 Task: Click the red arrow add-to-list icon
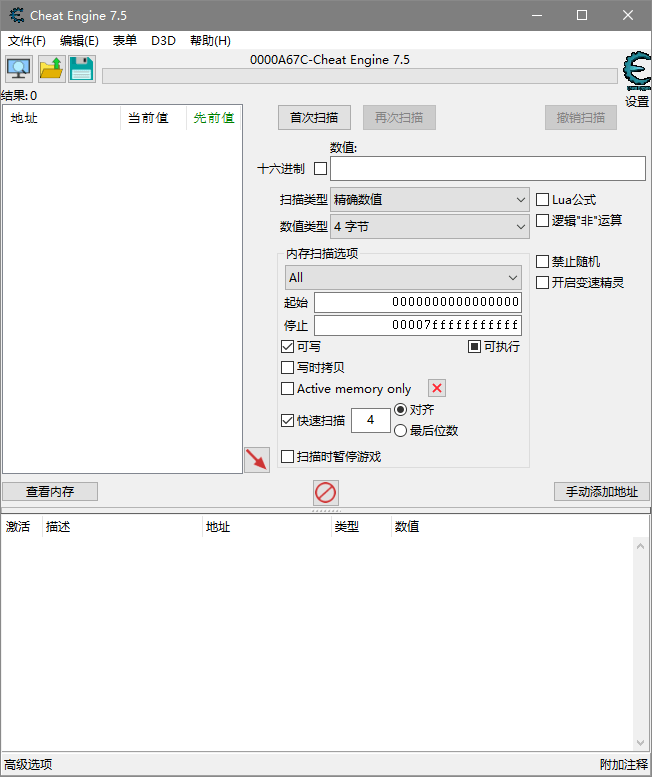tap(257, 460)
